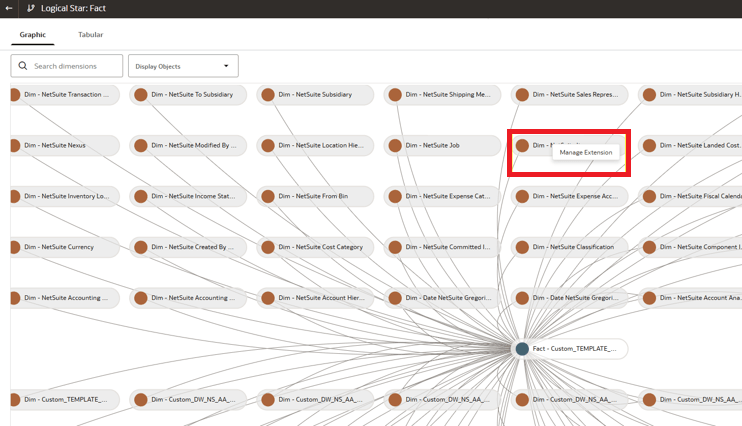Click the Dim - NetSuite Cost Category circle

click(x=268, y=247)
